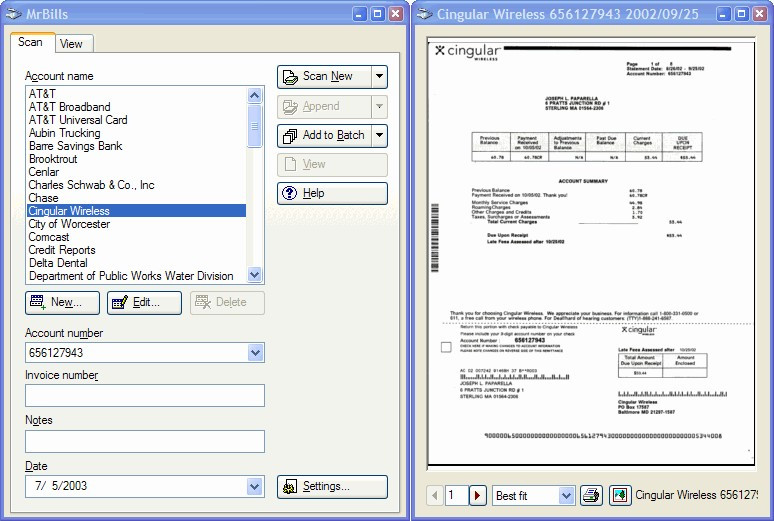
Task: Click the image export icon in viewer
Action: coord(620,495)
